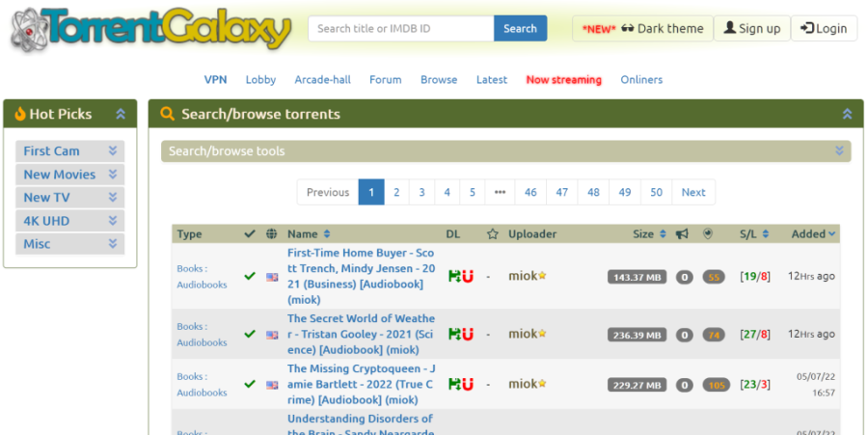Screen dimensions: 868x435
Task: Go to page 48
Action: tap(593, 192)
